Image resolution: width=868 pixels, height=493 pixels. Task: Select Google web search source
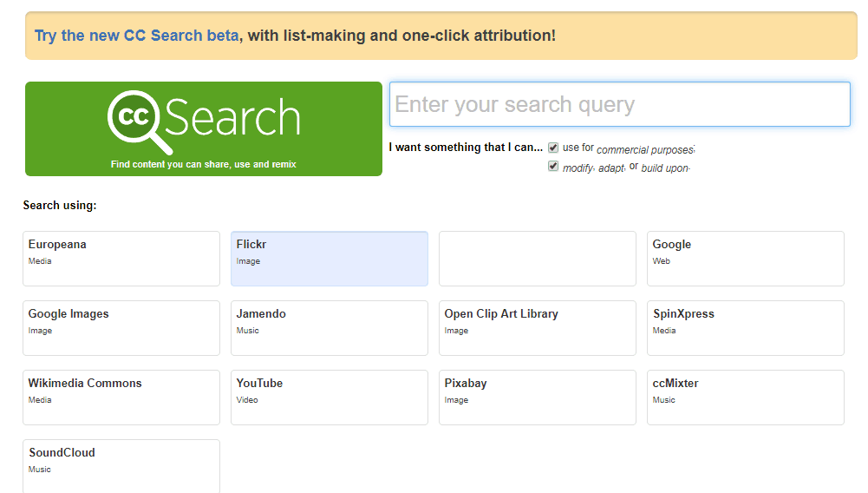pyautogui.click(x=746, y=259)
